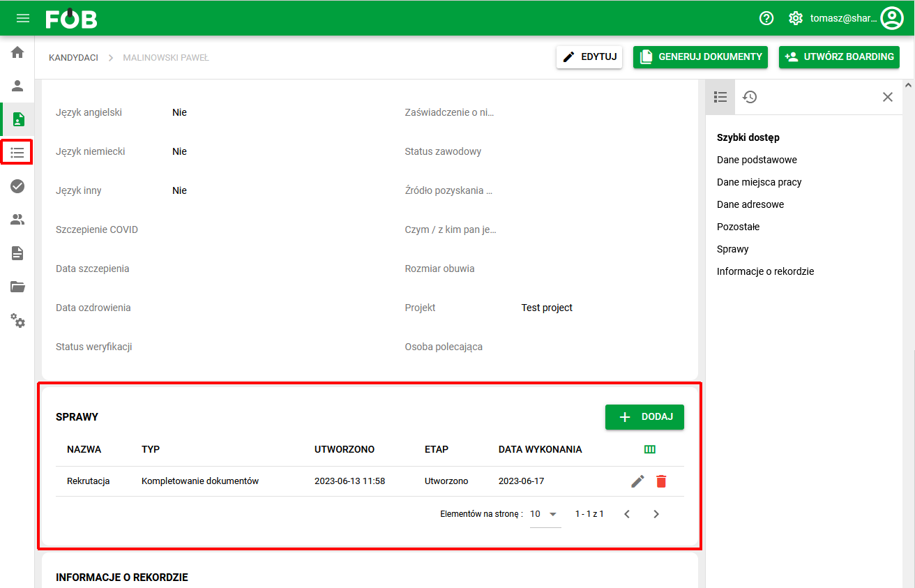
Task: Click the Status weryfikacji label
Action: point(94,347)
